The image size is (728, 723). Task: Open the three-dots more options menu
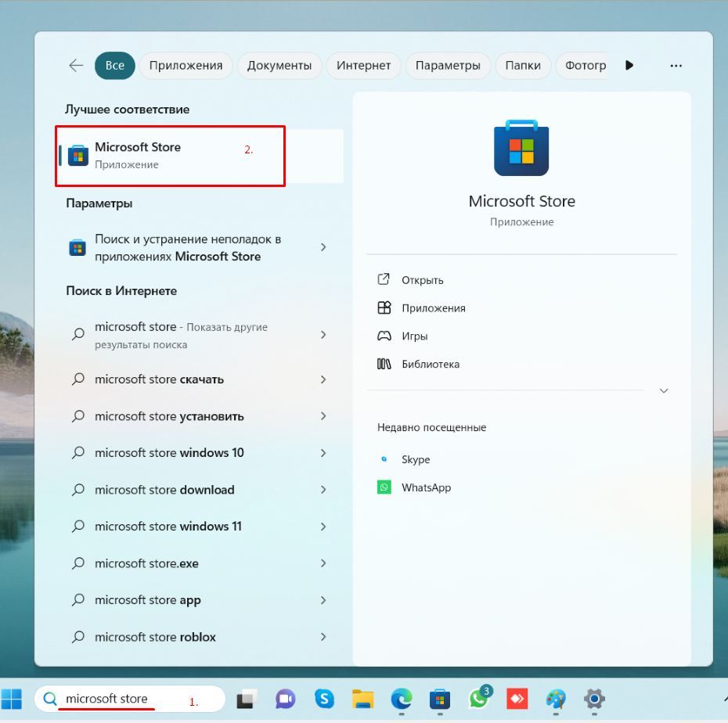click(676, 66)
